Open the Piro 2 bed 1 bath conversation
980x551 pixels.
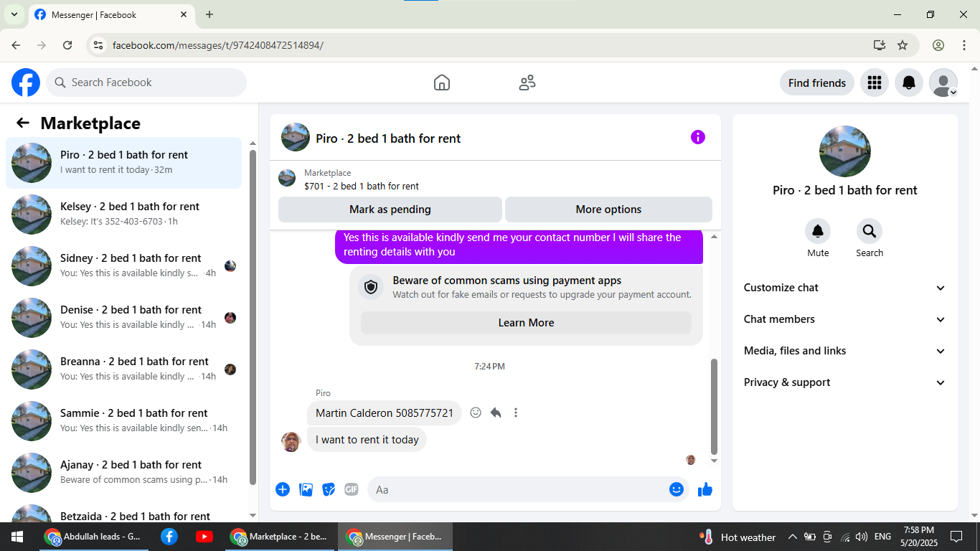click(124, 163)
